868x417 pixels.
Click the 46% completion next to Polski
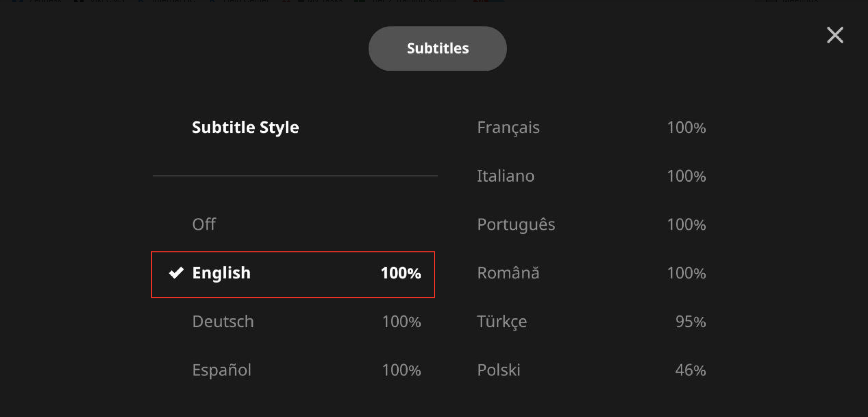tap(690, 370)
